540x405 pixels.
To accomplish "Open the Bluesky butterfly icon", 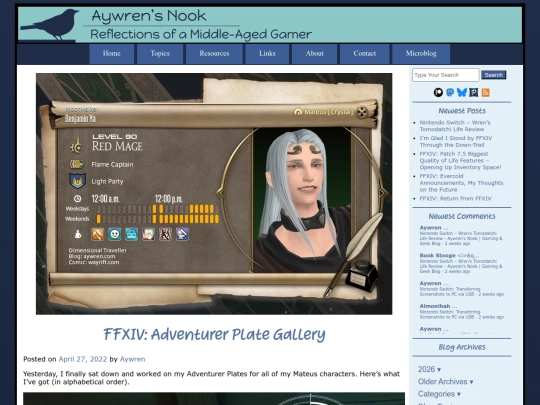I will 462,92.
